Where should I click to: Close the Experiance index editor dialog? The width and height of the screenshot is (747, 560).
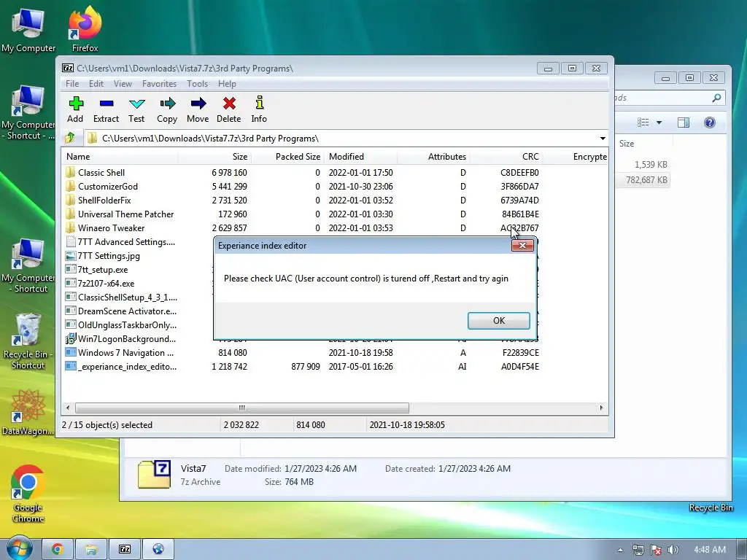[522, 245]
